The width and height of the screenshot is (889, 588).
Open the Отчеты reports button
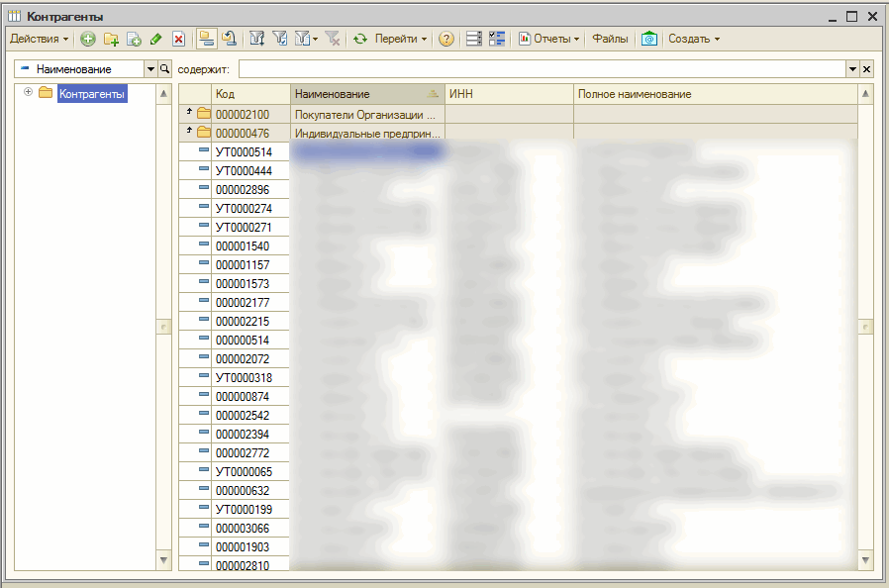pos(549,40)
